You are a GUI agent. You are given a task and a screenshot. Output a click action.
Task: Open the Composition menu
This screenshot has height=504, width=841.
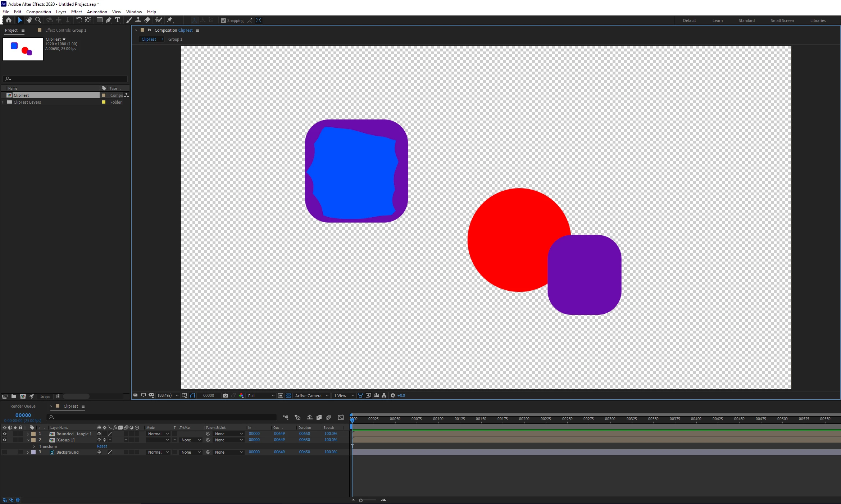tap(38, 12)
